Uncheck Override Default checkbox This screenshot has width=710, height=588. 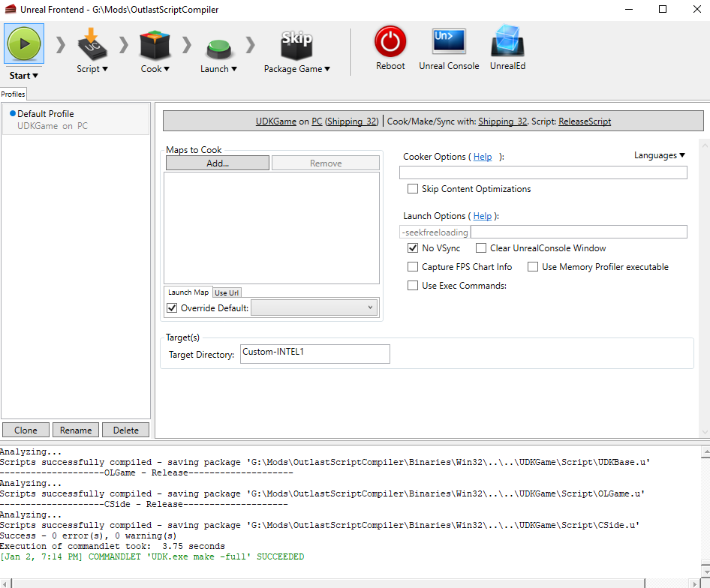point(172,307)
